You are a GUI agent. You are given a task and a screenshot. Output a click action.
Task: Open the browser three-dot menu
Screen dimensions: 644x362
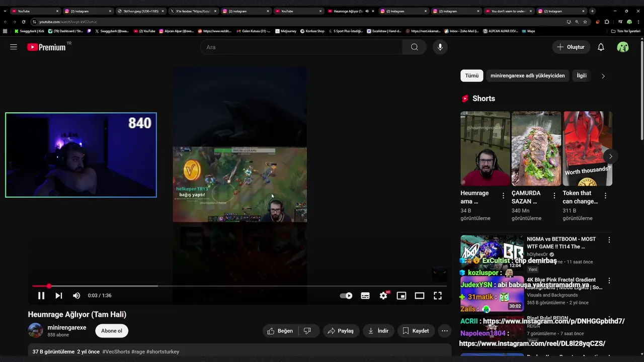[x=638, y=22]
